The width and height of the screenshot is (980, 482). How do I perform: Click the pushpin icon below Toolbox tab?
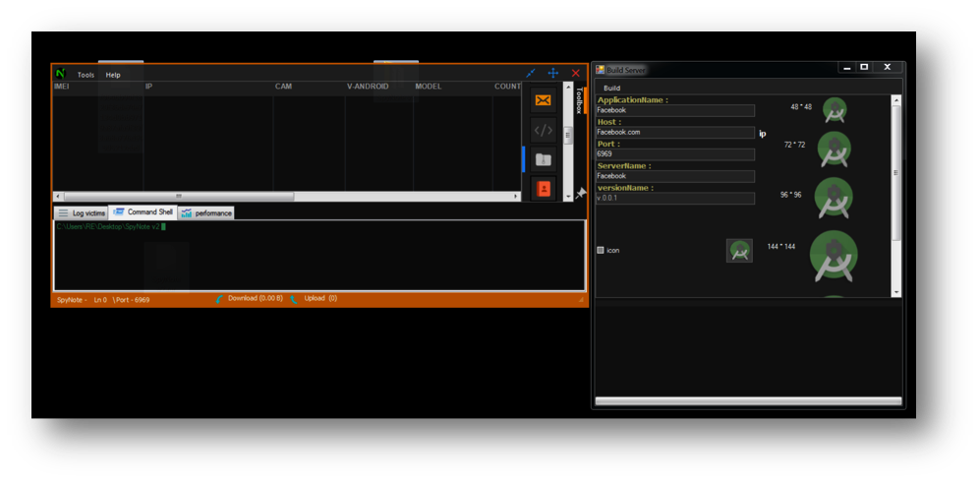581,194
